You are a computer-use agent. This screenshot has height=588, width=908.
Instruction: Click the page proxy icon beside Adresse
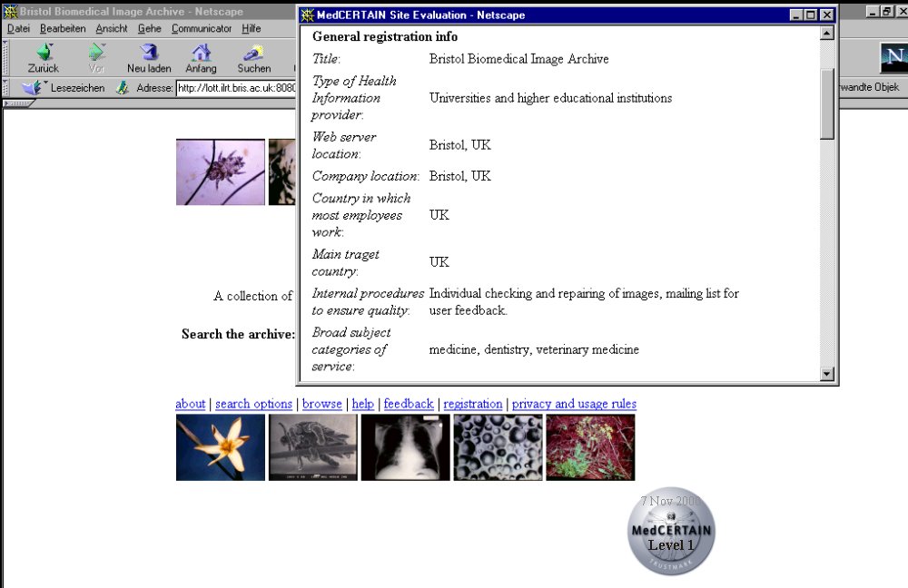coord(123,88)
